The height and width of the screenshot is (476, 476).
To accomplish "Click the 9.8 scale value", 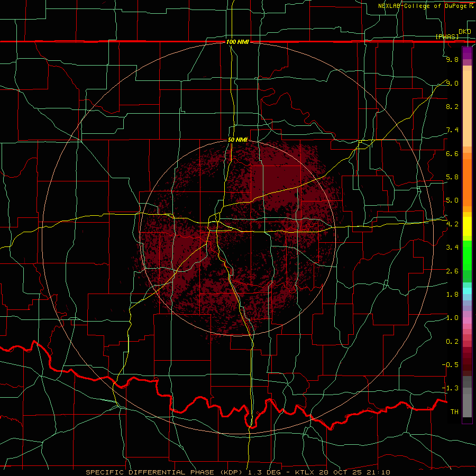I will click(x=452, y=59).
